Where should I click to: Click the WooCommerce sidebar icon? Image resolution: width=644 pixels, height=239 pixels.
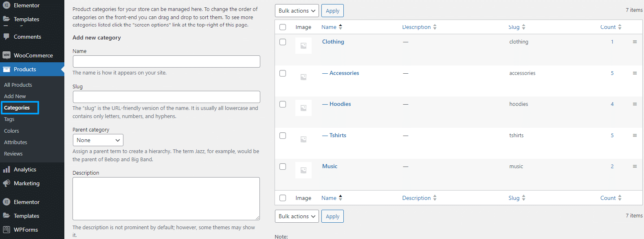coord(7,55)
